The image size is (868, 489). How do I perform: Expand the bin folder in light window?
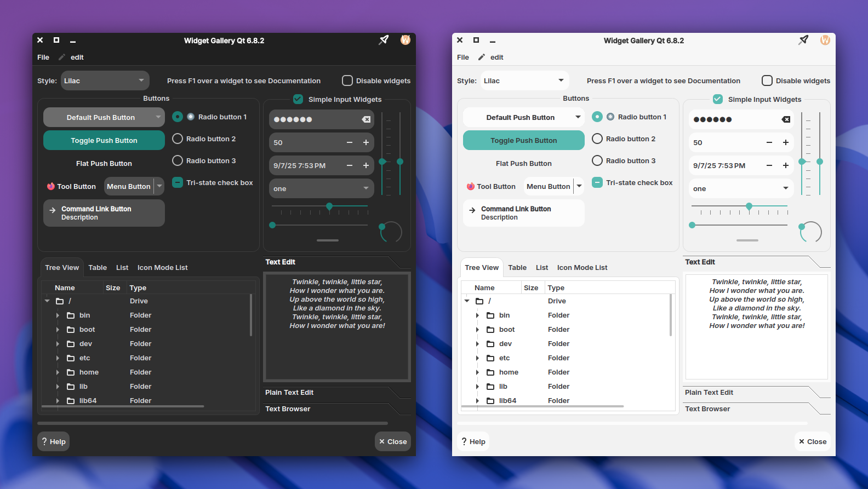477,315
